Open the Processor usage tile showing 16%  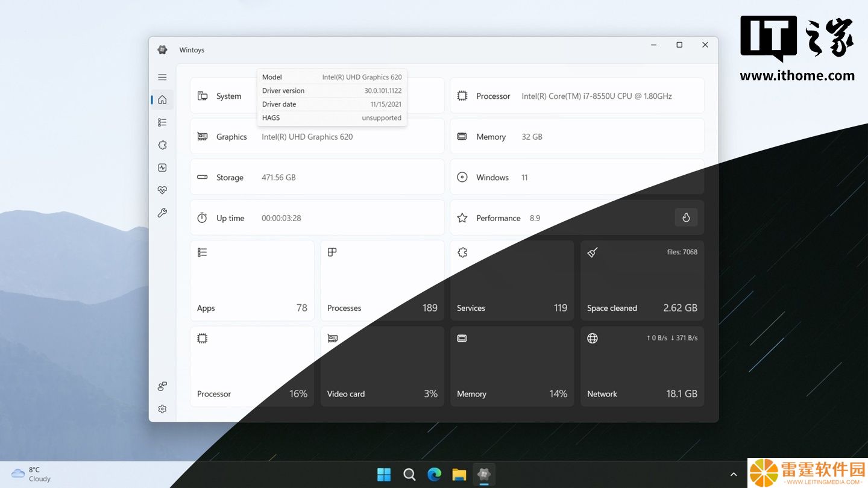[252, 366]
